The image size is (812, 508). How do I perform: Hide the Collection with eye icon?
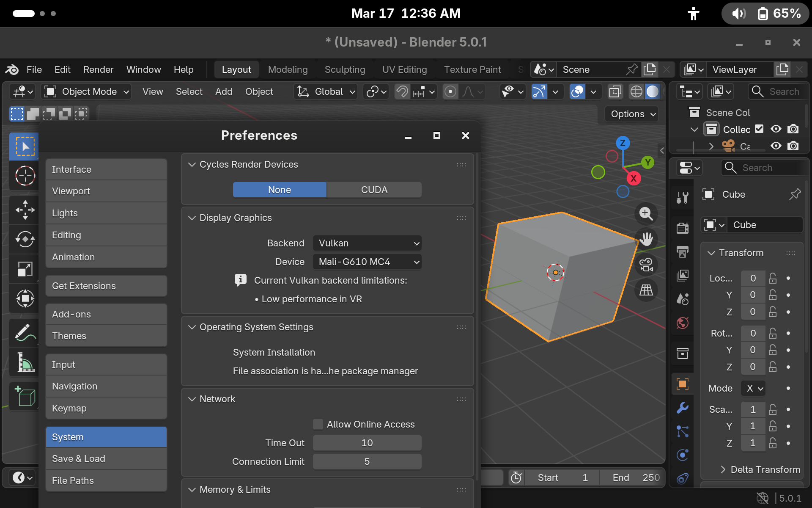click(x=776, y=129)
